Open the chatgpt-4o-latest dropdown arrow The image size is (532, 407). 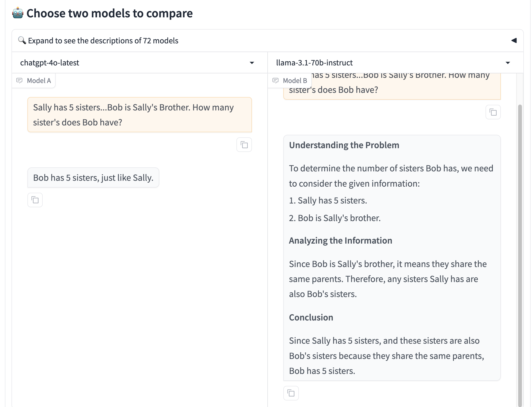[x=252, y=63]
